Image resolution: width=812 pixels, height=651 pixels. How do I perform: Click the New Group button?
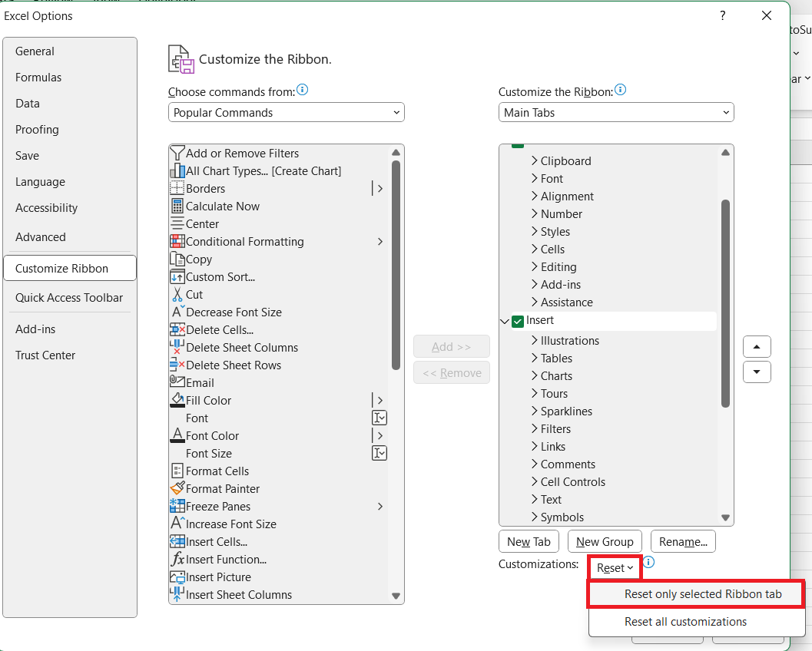pyautogui.click(x=605, y=542)
